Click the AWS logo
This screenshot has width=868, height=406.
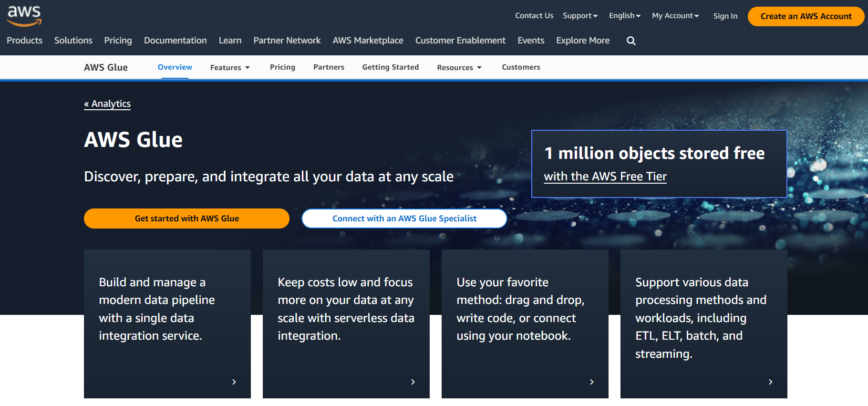[24, 16]
